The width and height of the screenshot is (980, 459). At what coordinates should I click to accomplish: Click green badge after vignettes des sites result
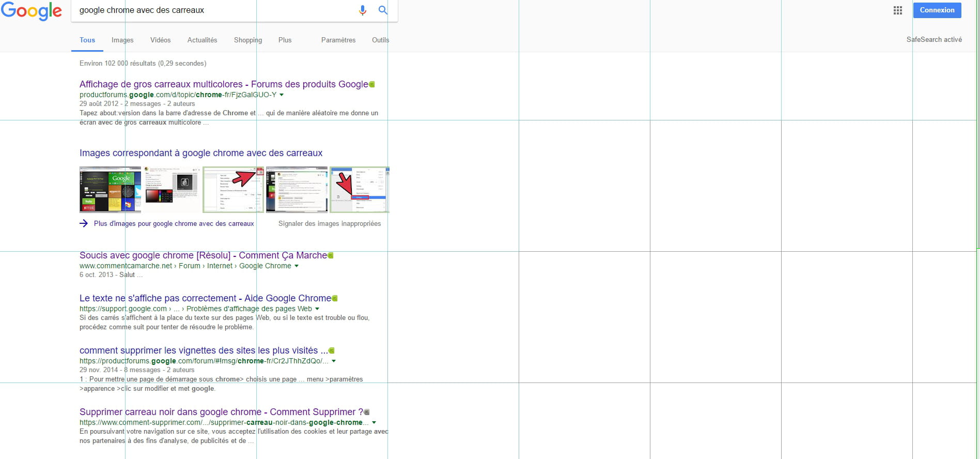coord(332,350)
